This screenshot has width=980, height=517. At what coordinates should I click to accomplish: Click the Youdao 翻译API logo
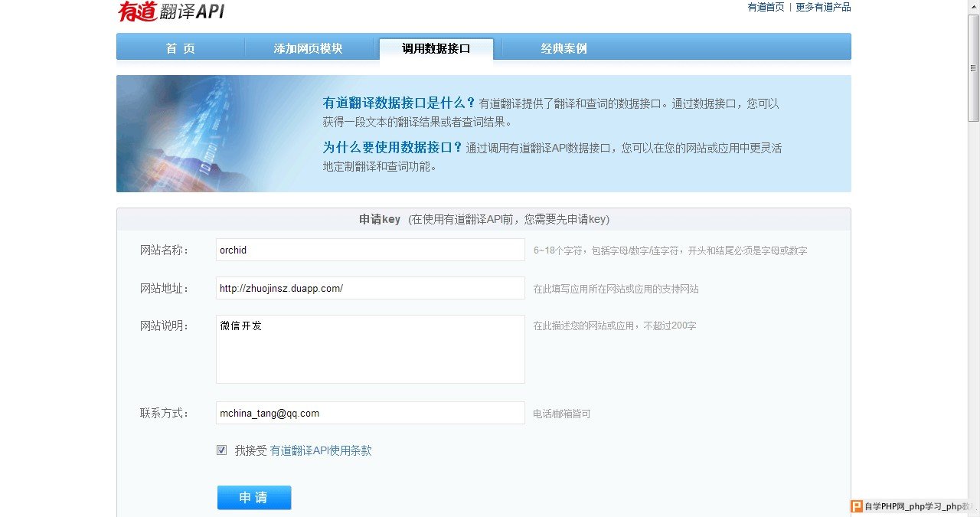(171, 11)
